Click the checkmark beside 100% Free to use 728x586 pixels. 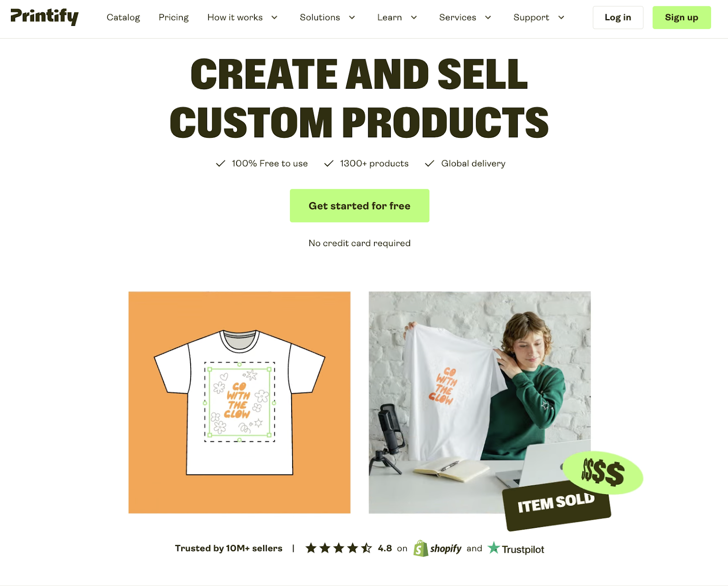pos(220,163)
